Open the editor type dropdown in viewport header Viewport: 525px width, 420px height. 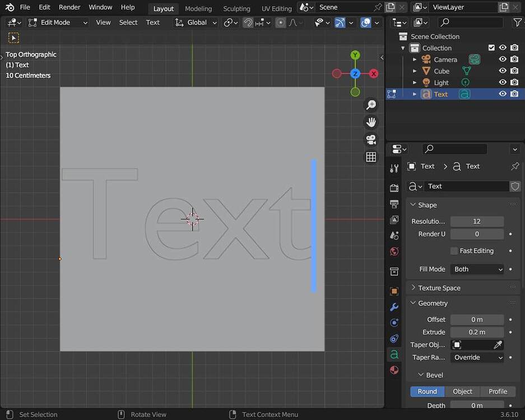point(15,22)
